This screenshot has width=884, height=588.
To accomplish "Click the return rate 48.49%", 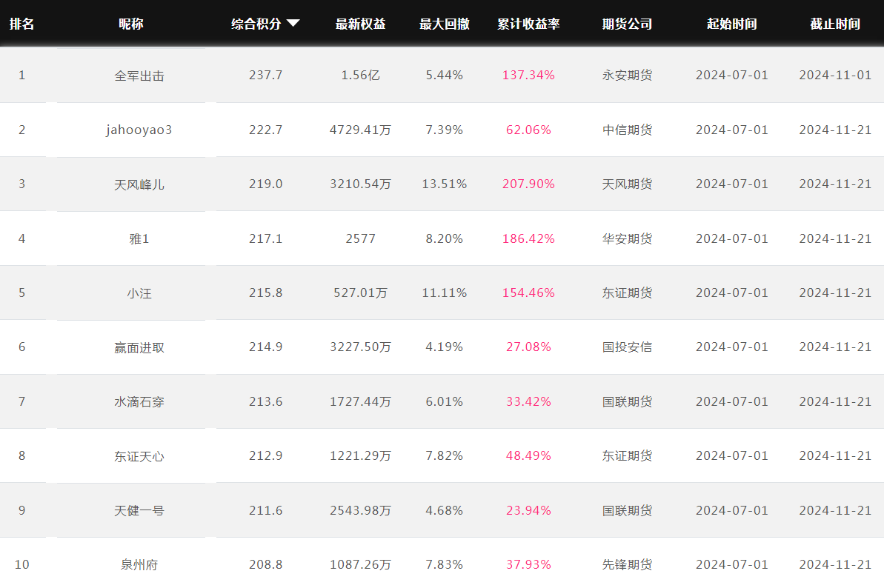I will click(x=528, y=455).
